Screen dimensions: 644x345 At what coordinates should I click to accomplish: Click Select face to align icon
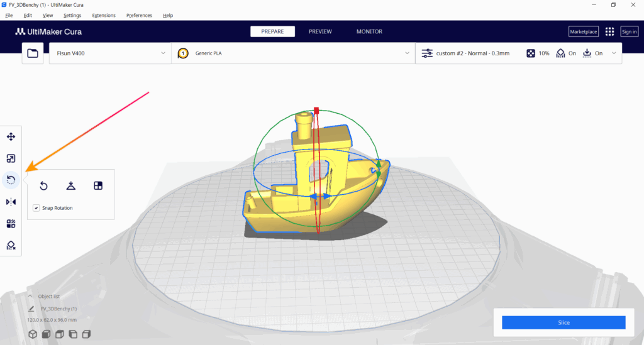[x=98, y=186]
